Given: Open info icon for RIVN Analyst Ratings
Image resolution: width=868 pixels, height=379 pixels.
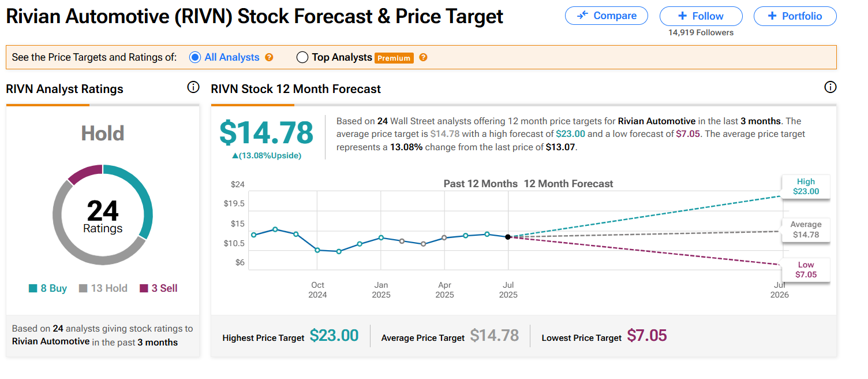Looking at the screenshot, I should [x=193, y=88].
